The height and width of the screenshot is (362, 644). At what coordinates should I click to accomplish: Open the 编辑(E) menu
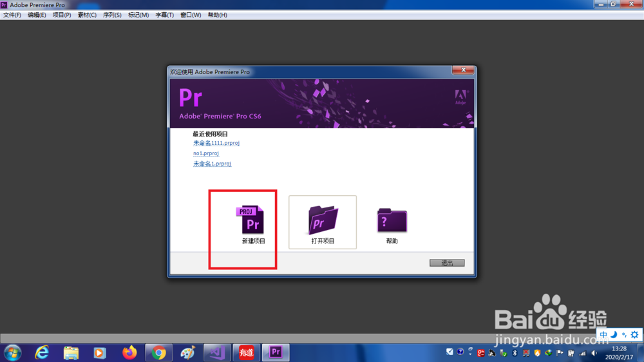click(x=37, y=15)
